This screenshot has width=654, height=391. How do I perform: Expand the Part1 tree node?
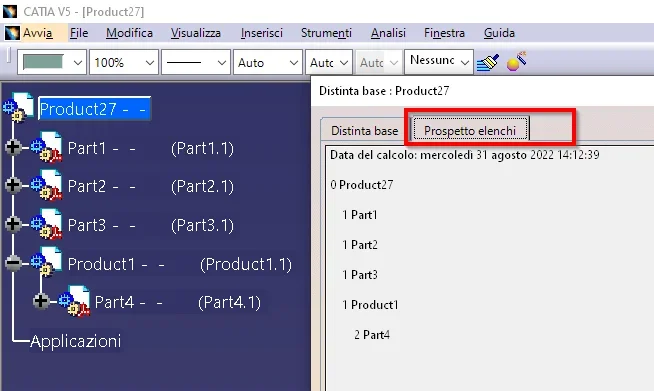click(13, 147)
